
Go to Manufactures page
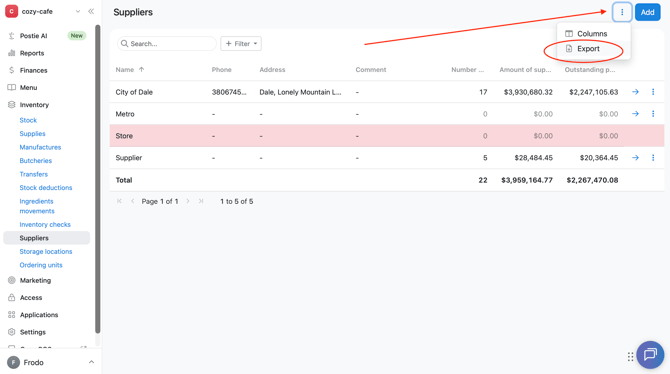point(40,147)
